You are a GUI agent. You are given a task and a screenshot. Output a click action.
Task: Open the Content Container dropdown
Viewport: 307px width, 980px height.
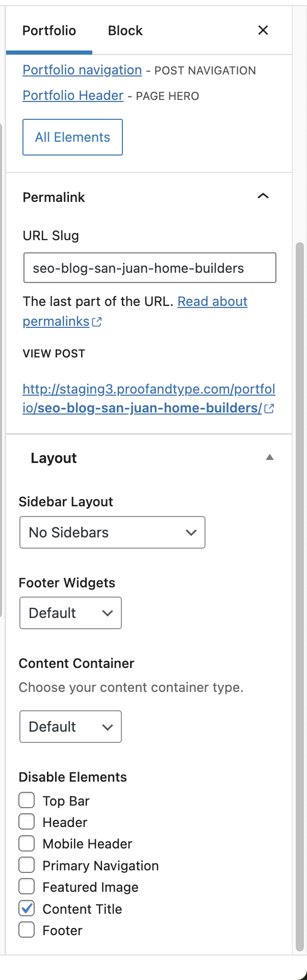click(70, 727)
